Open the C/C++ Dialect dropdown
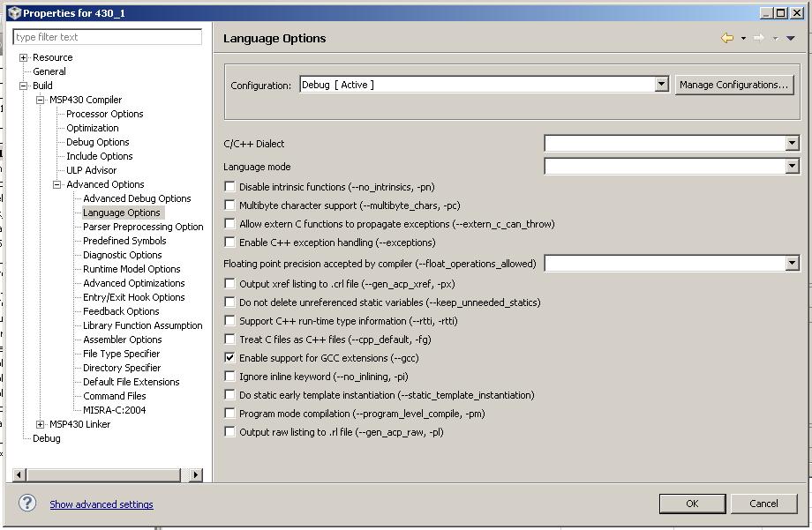 792,144
